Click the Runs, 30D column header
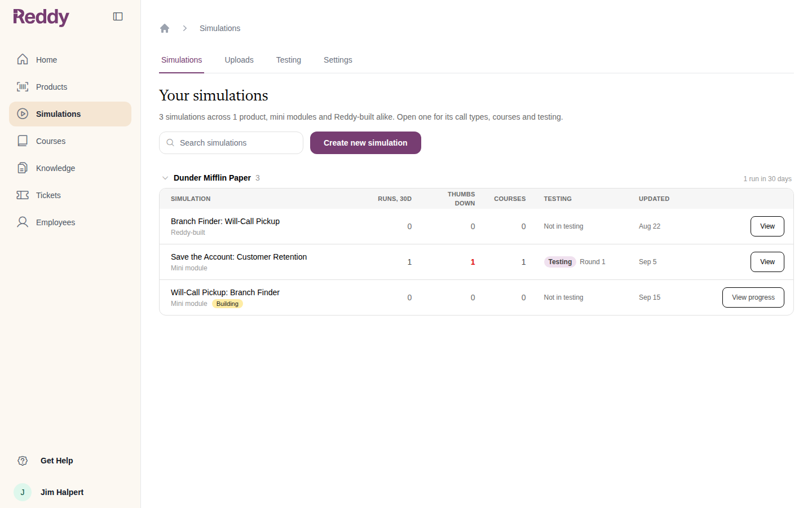Image resolution: width=812 pixels, height=508 pixels. click(x=395, y=199)
